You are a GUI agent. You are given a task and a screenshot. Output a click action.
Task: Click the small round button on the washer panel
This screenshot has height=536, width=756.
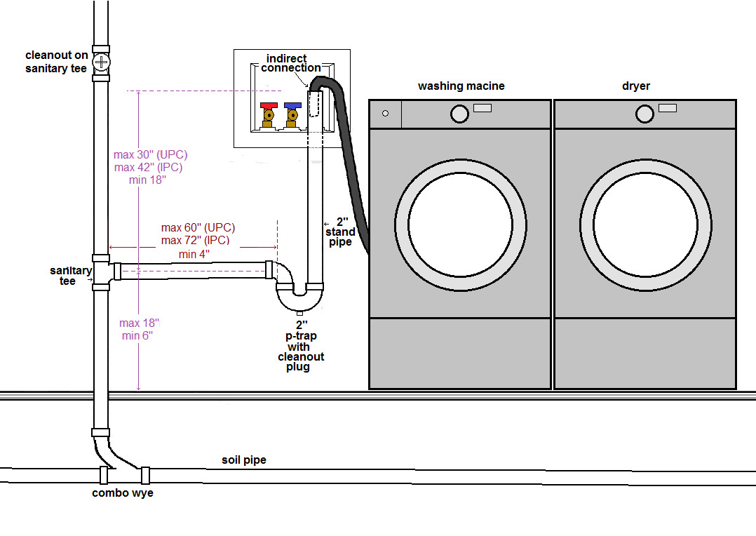(384, 113)
